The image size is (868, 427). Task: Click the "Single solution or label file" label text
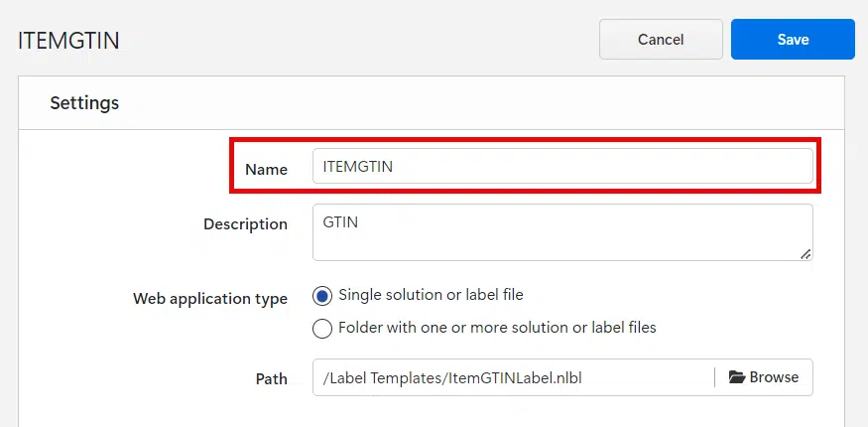coord(431,295)
